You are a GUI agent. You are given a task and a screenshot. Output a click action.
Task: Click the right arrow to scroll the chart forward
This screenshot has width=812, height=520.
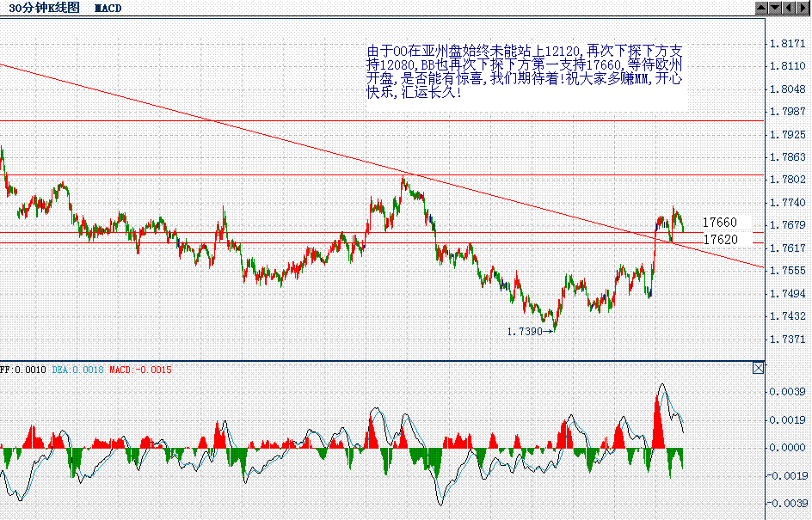click(803, 7)
